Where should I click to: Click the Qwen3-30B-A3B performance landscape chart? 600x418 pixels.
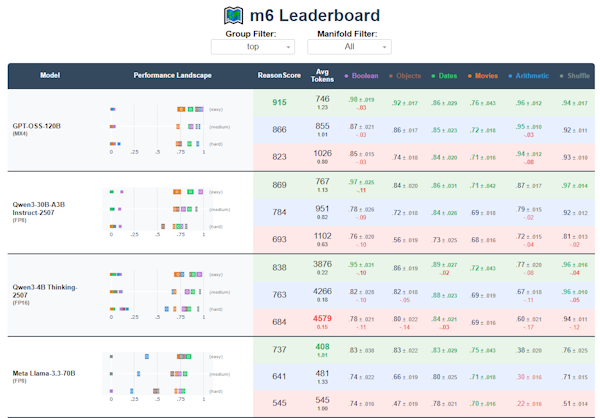165,212
